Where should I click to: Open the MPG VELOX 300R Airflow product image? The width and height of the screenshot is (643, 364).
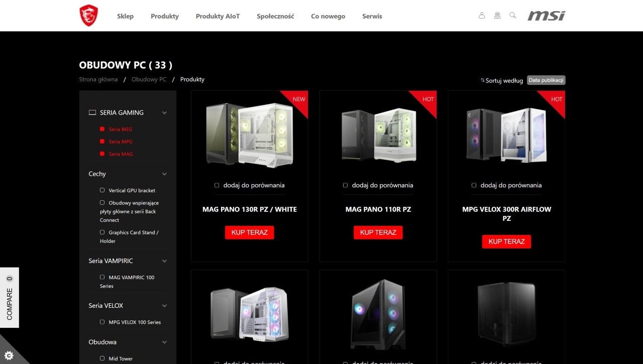[506, 135]
